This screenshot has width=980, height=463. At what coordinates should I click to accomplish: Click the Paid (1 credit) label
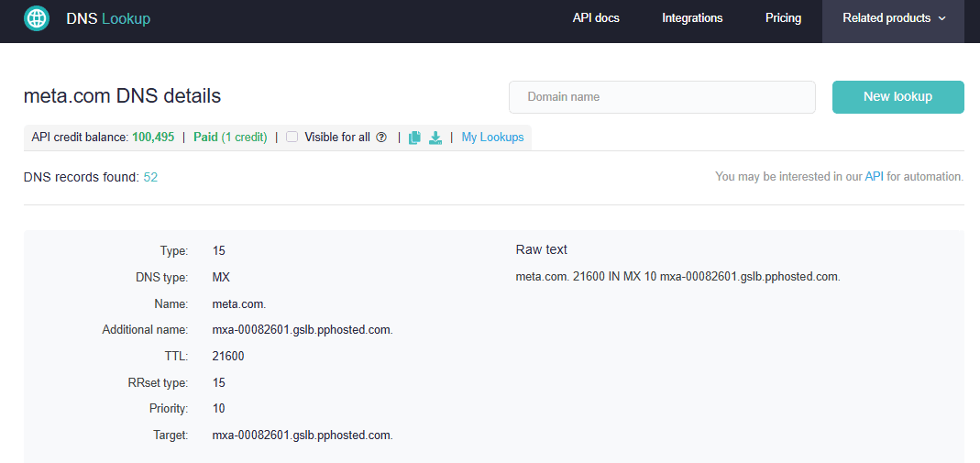pyautogui.click(x=230, y=138)
